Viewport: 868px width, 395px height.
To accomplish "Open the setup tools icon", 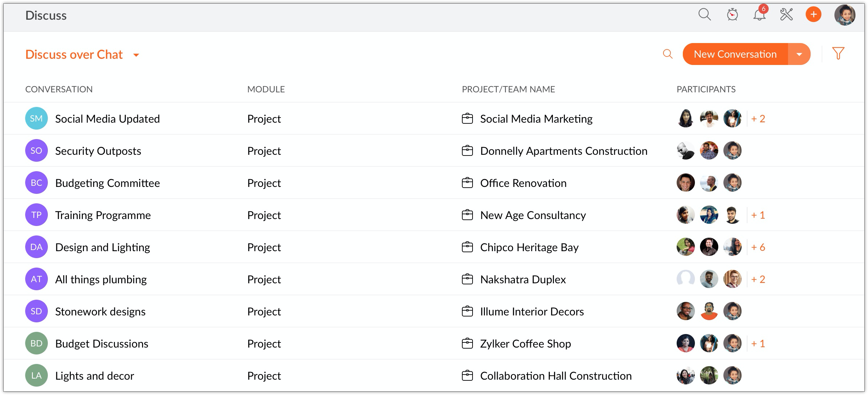I will pos(786,15).
